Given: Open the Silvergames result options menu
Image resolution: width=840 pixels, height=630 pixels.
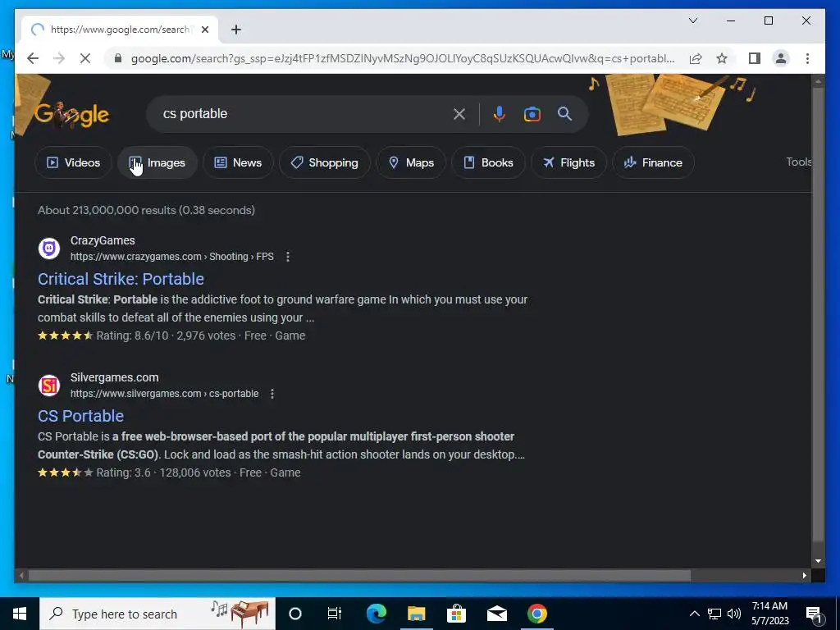Looking at the screenshot, I should pyautogui.click(x=272, y=394).
